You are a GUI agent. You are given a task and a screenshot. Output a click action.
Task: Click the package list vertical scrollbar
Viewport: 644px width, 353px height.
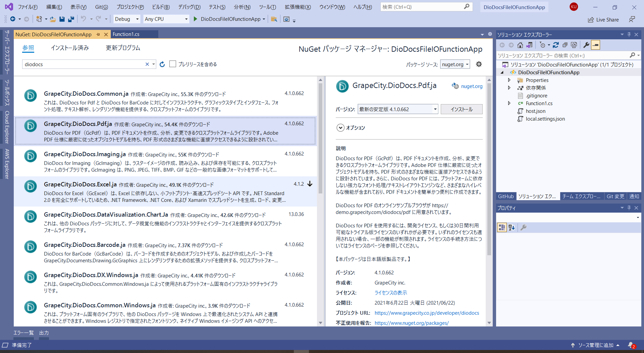tap(320, 139)
